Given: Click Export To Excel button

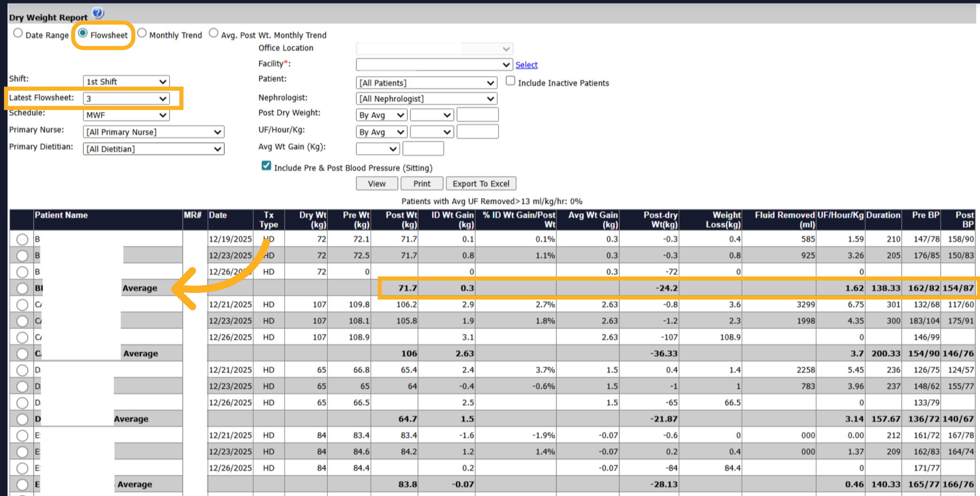Looking at the screenshot, I should pyautogui.click(x=481, y=184).
